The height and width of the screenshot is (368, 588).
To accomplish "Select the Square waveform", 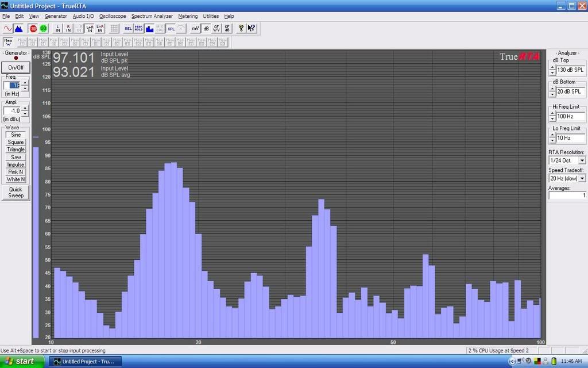I will click(16, 143).
